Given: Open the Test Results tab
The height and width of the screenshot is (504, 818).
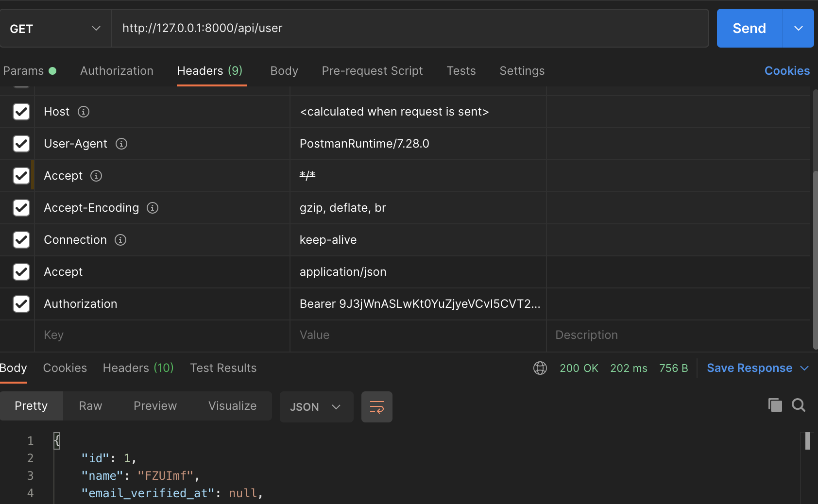Looking at the screenshot, I should pyautogui.click(x=223, y=368).
